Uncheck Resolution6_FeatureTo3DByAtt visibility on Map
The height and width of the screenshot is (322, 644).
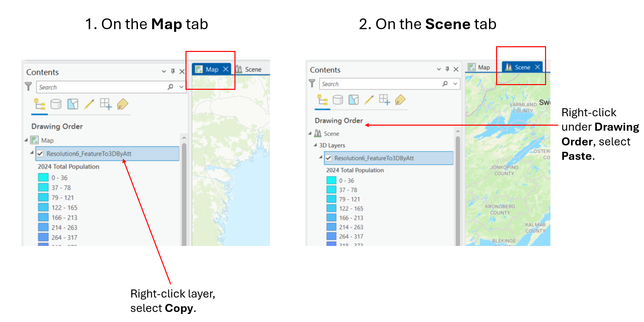[x=40, y=154]
